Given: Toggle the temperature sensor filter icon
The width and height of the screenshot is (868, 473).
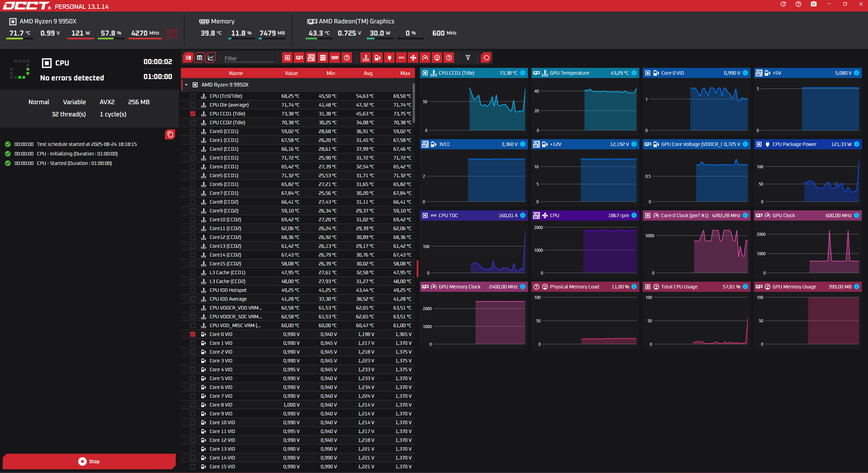Looking at the screenshot, I should [365, 58].
